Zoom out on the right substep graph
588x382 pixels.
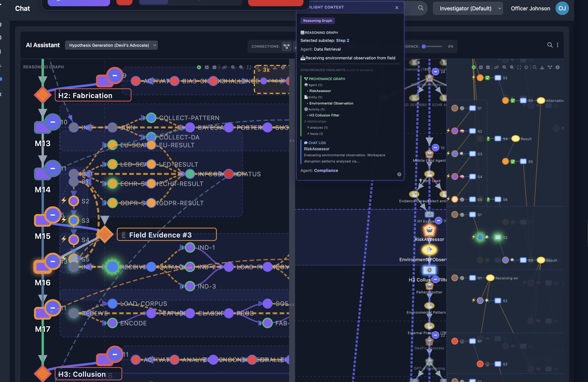(512, 67)
